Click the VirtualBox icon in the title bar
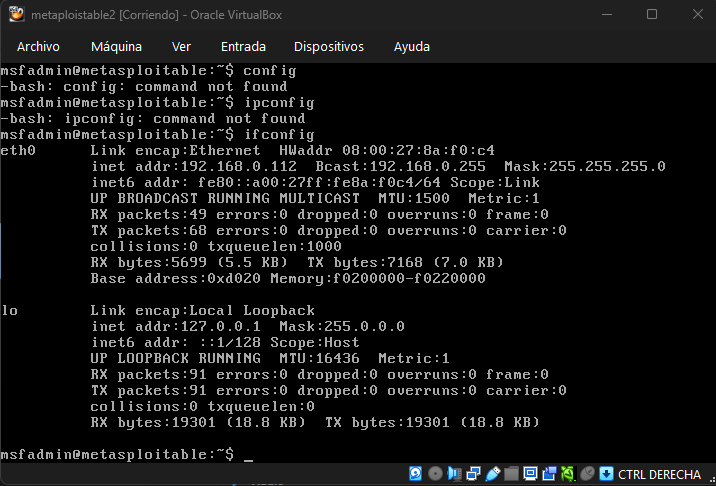 (17, 15)
